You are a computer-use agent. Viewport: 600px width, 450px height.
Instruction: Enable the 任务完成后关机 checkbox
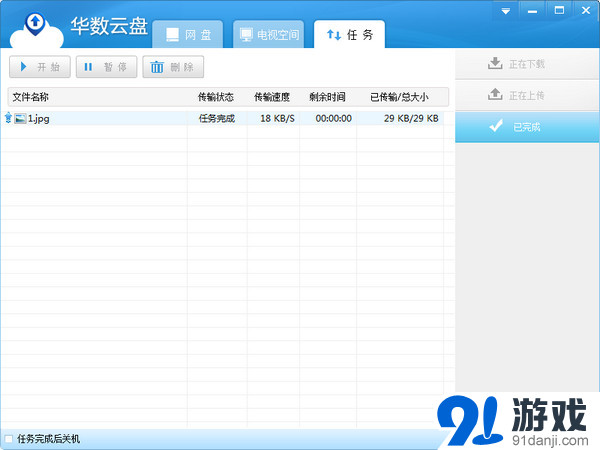8,439
